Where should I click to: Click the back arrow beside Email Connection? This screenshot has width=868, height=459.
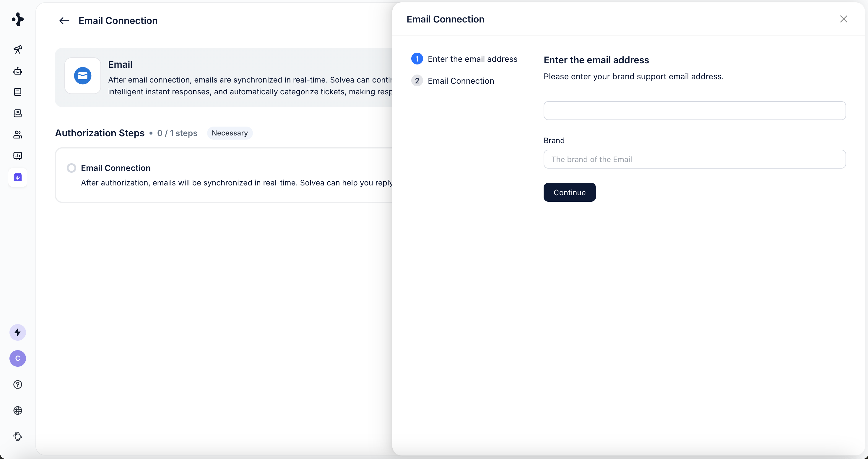(x=64, y=21)
